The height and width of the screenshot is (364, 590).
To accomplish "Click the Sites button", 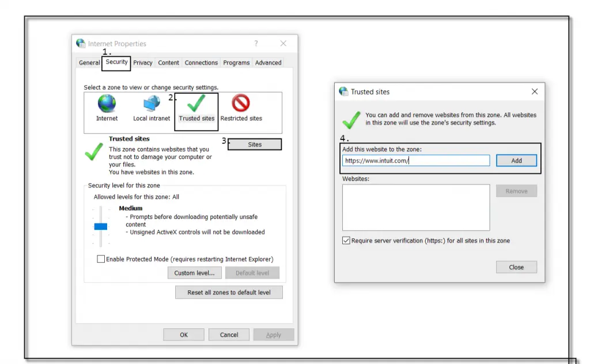I will pos(255,145).
